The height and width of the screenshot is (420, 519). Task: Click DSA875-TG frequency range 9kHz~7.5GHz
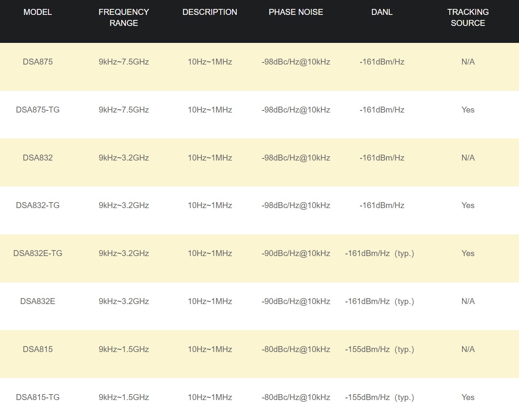click(x=124, y=110)
